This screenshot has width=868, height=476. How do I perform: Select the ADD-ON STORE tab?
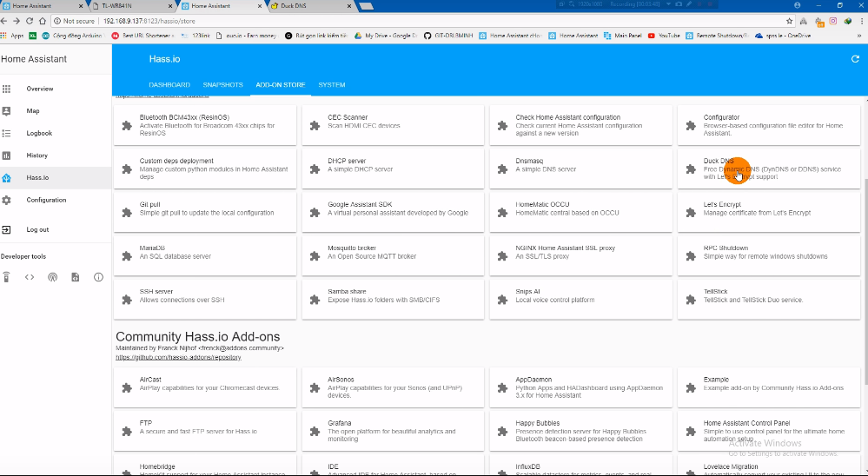(280, 84)
